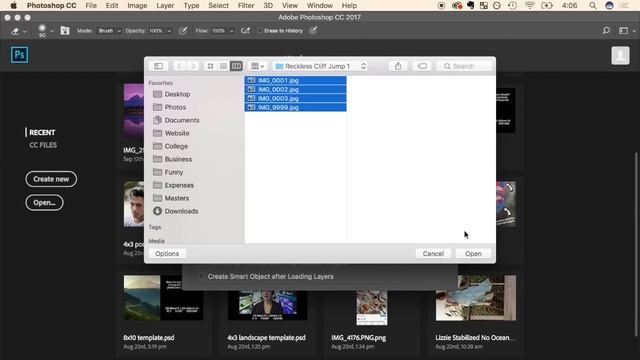
Task: Click the Open... button on start screen
Action: pos(44,203)
